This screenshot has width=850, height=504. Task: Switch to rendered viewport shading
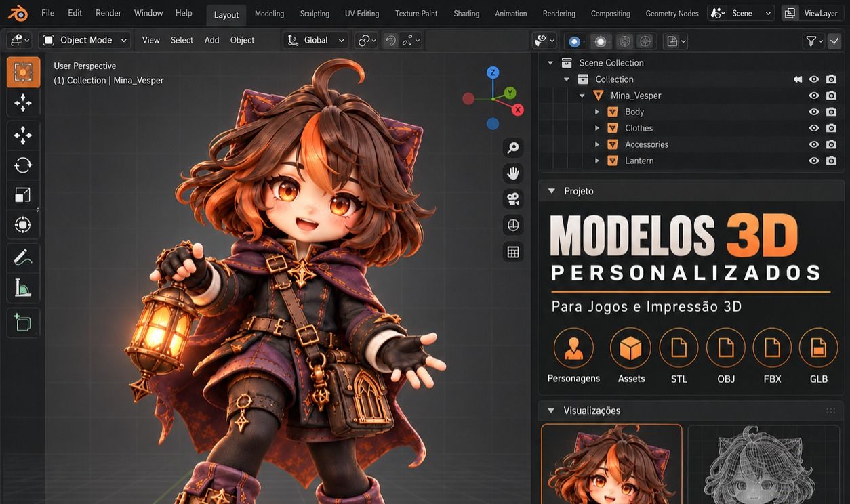[x=645, y=41]
